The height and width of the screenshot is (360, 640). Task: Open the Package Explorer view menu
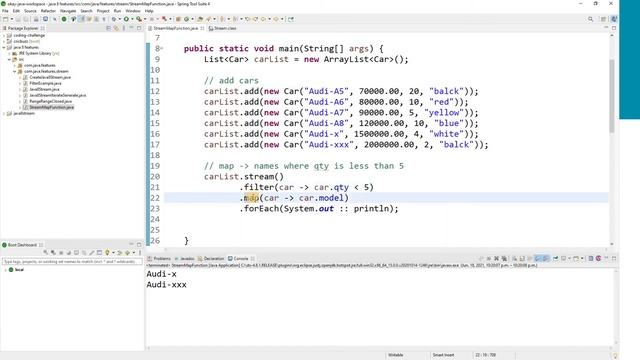click(124, 28)
